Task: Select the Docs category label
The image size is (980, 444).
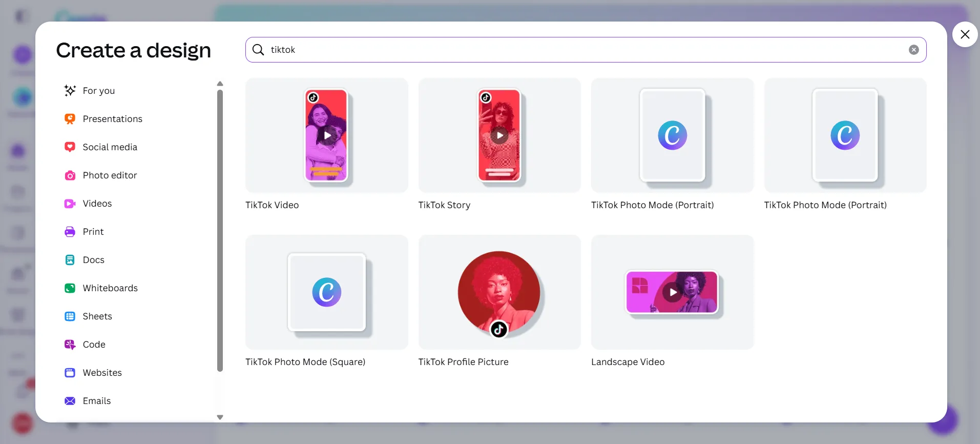Action: pyautogui.click(x=94, y=260)
